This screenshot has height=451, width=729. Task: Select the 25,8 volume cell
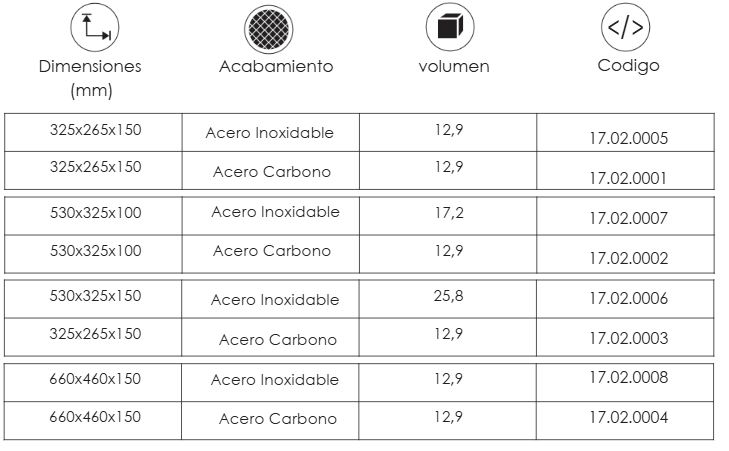point(449,297)
